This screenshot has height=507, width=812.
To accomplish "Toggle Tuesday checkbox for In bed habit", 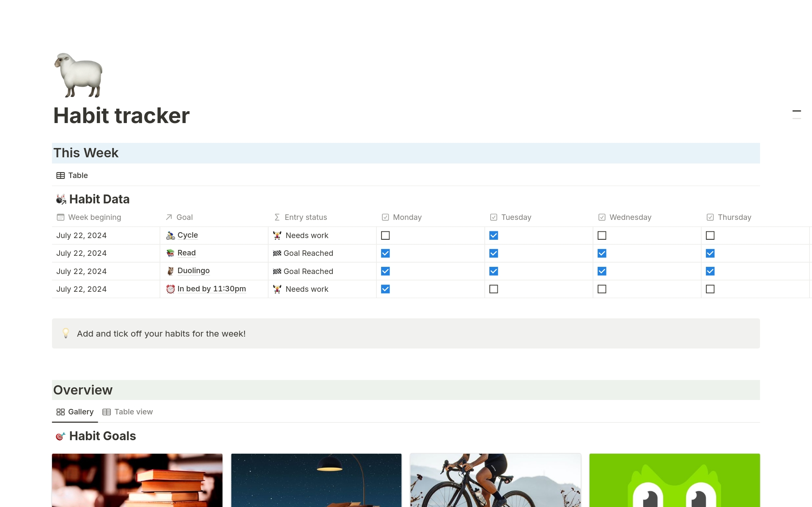I will 494,288.
